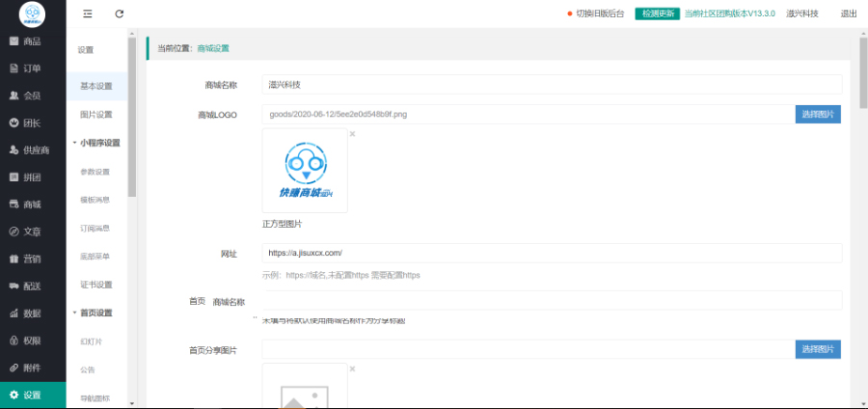Open 模板消息 submenu item

pyautogui.click(x=95, y=200)
